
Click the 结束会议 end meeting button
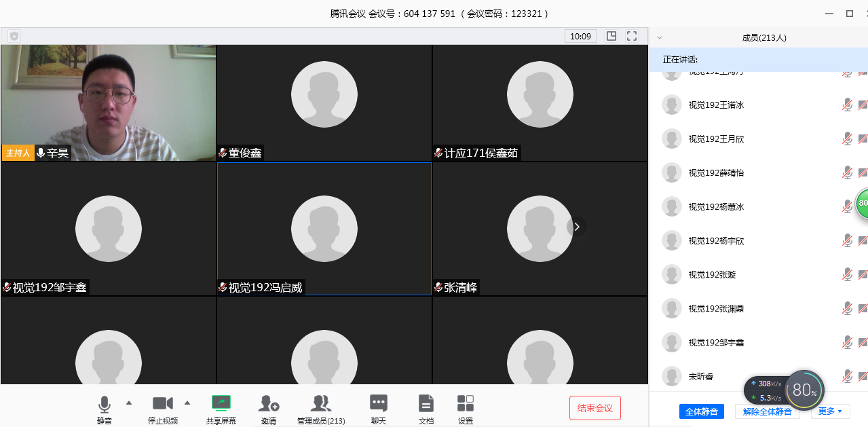[595, 408]
